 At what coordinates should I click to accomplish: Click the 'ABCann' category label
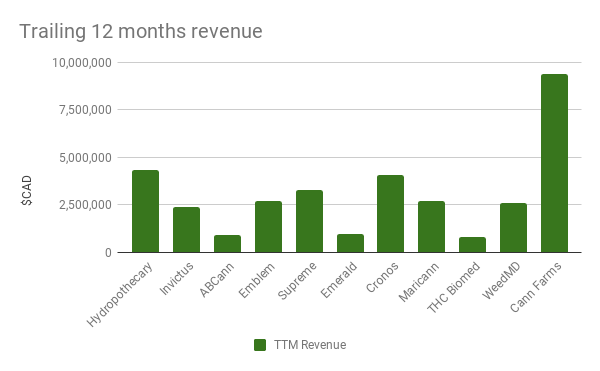(217, 280)
